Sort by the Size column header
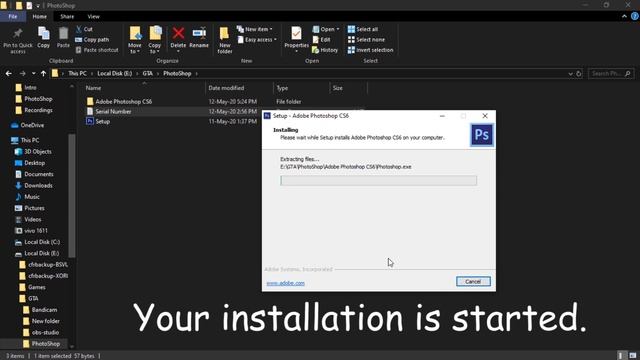 [348, 88]
